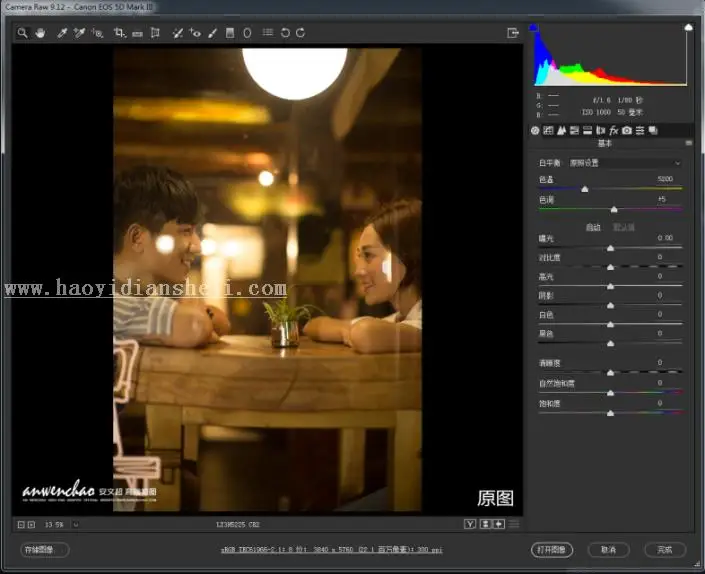Toggle shadow clipping warning in histogram
Image resolution: width=705 pixels, height=574 pixels.
pyautogui.click(x=534, y=28)
